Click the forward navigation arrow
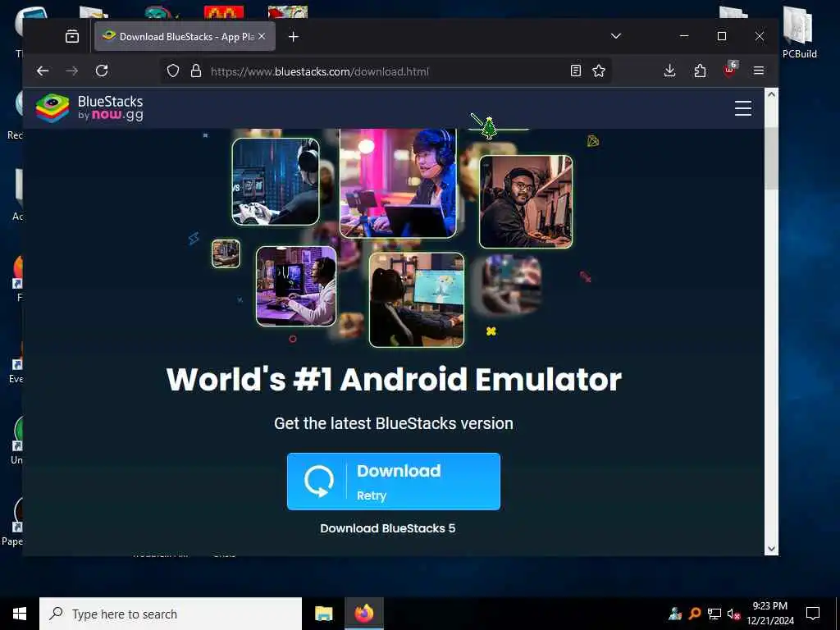 (72, 71)
